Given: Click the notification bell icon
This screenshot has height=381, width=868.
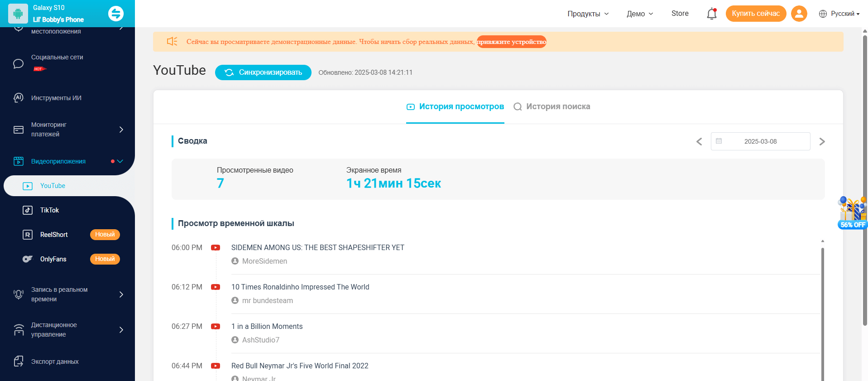Looking at the screenshot, I should tap(711, 14).
